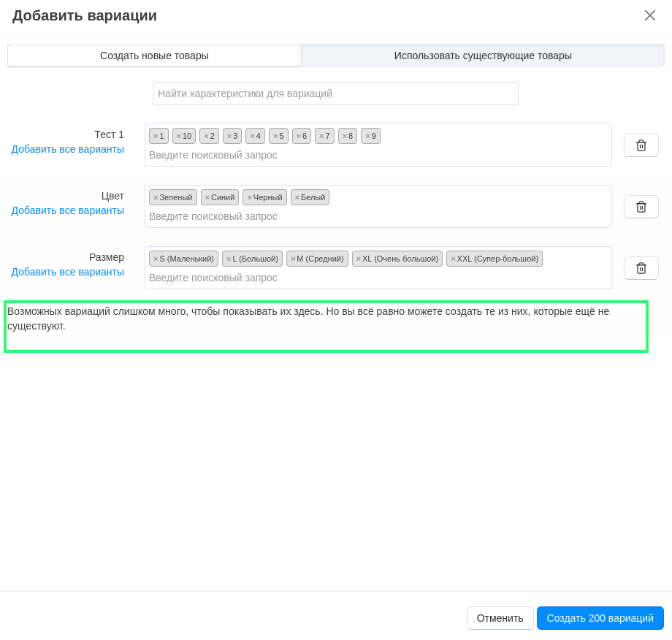The image size is (672, 640).
Task: Remove the Зеленый color tag
Action: (x=156, y=197)
